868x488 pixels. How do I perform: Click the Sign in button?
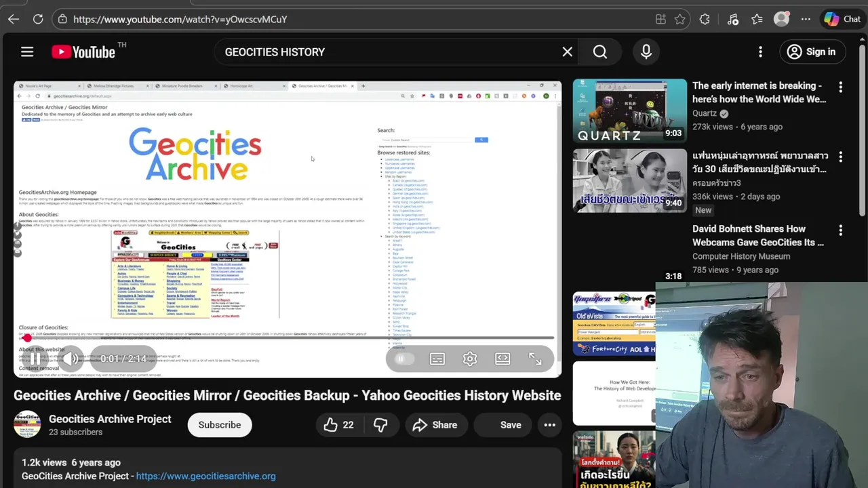pos(811,52)
